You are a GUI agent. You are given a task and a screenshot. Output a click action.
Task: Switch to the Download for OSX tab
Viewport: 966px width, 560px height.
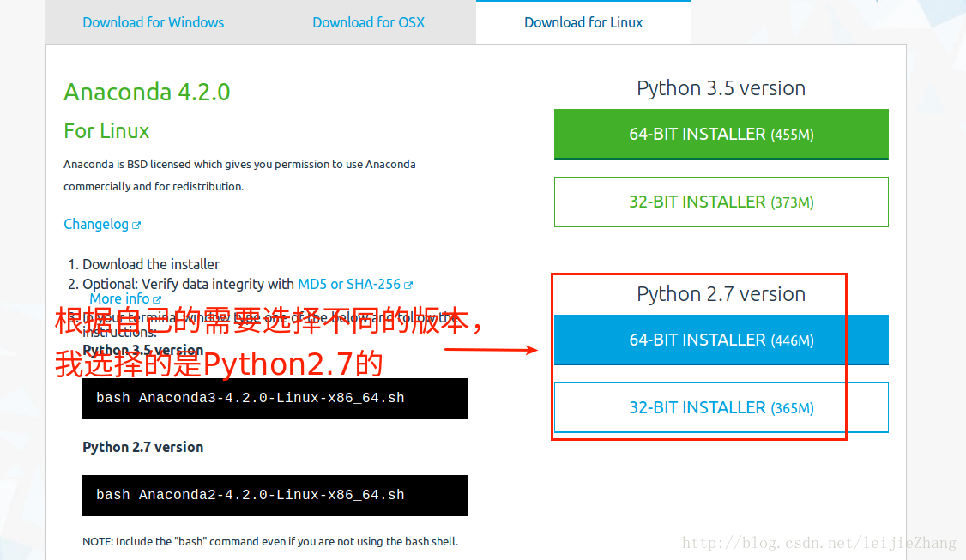368,23
